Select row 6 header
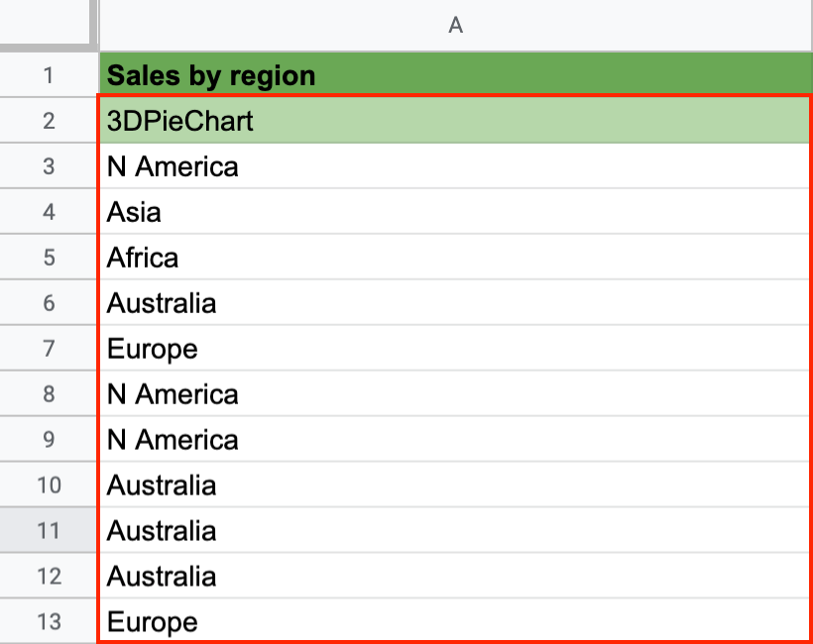 49,303
